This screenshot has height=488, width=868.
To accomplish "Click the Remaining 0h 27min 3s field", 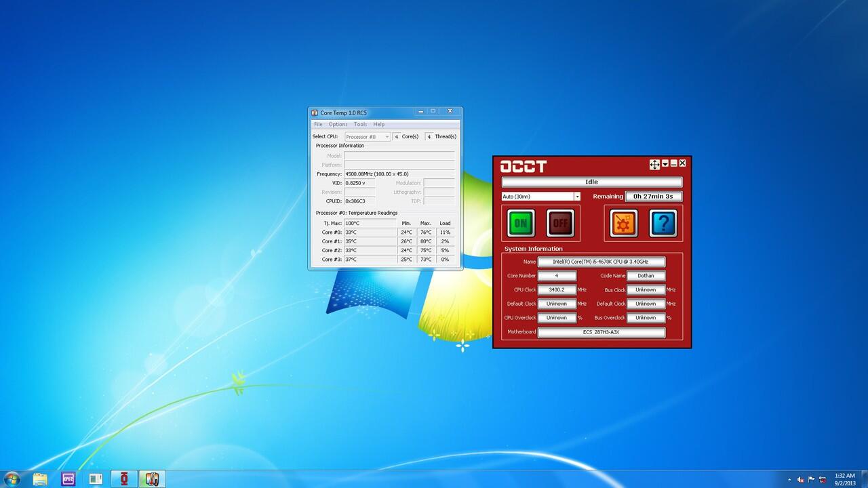I will pos(654,197).
